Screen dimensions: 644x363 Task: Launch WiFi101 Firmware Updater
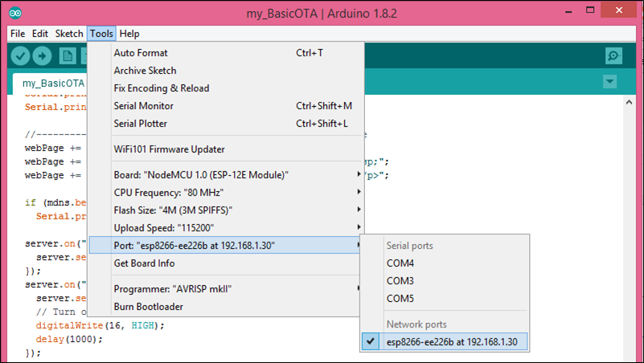point(225,149)
